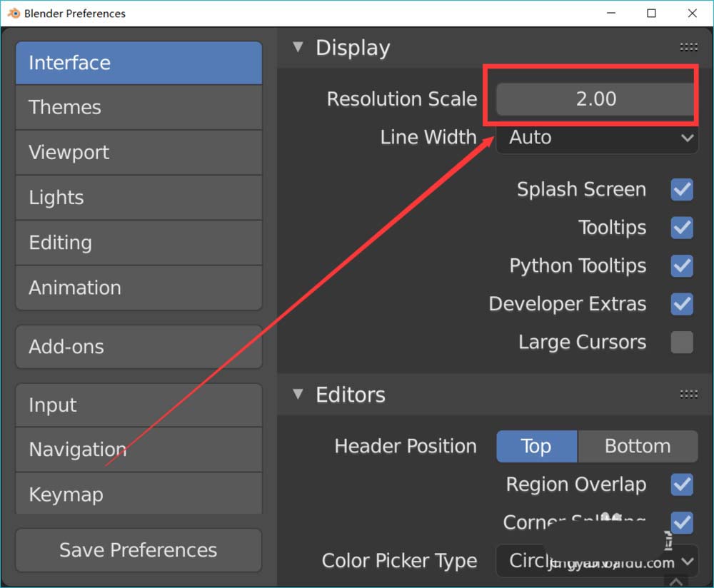Set Header Position to Bottom
This screenshot has height=588, width=714.
click(637, 447)
